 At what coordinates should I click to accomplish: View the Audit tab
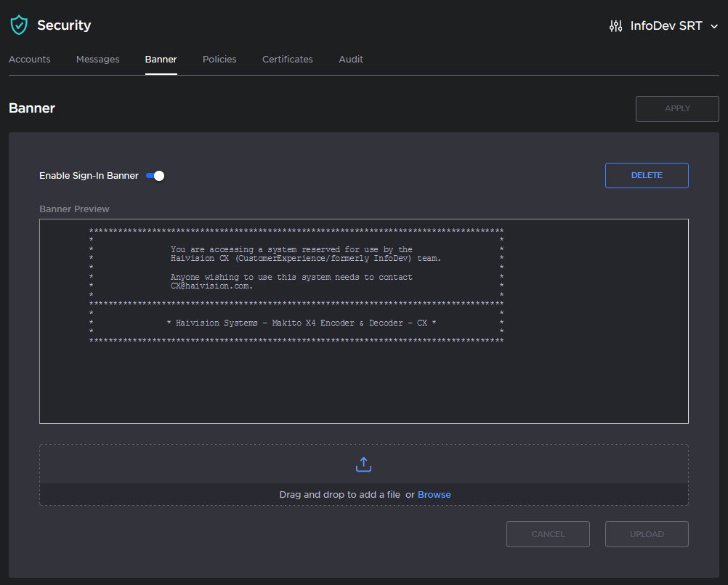click(x=351, y=60)
